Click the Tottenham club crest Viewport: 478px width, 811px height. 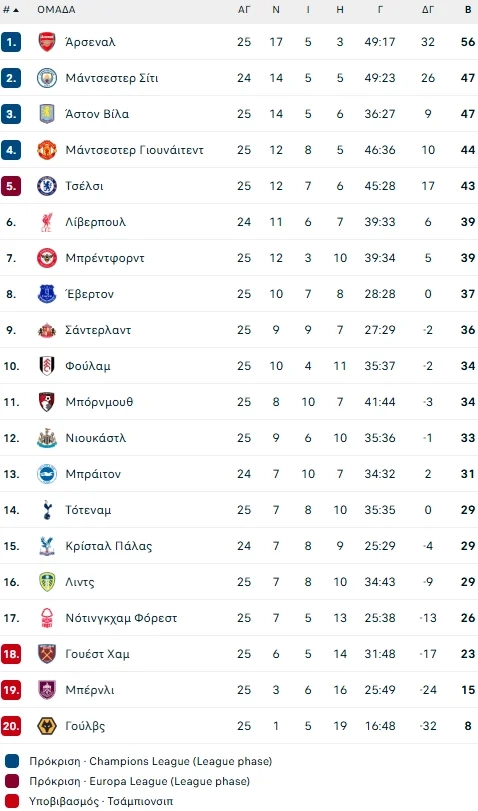(x=47, y=510)
